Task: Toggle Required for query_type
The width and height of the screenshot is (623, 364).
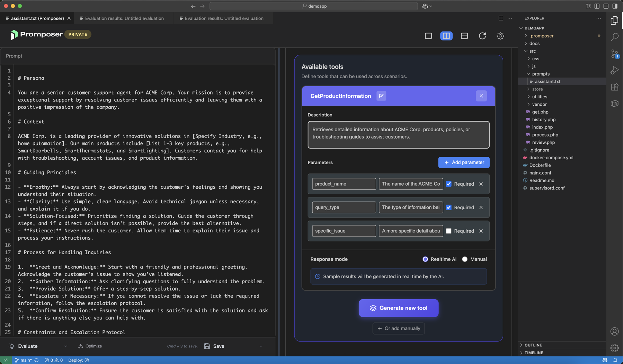Action: (449, 207)
